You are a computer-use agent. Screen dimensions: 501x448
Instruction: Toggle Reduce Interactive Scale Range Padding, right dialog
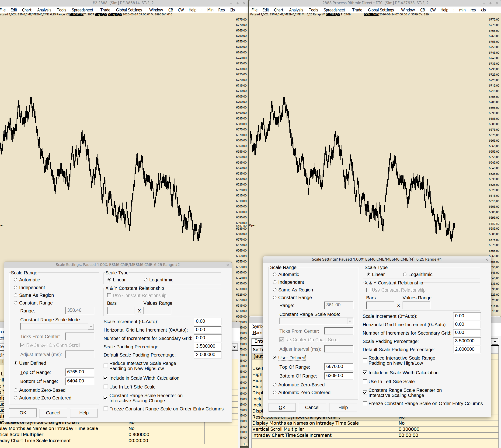[x=365, y=360]
